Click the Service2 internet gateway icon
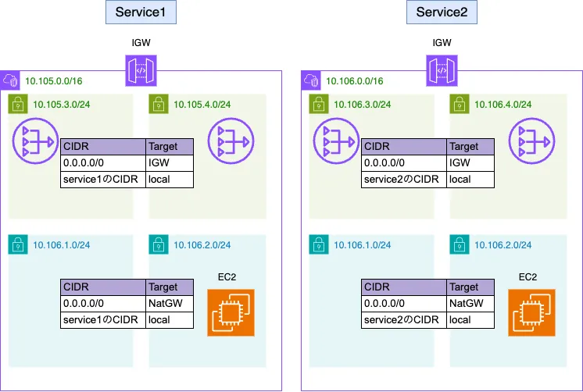 [442, 70]
